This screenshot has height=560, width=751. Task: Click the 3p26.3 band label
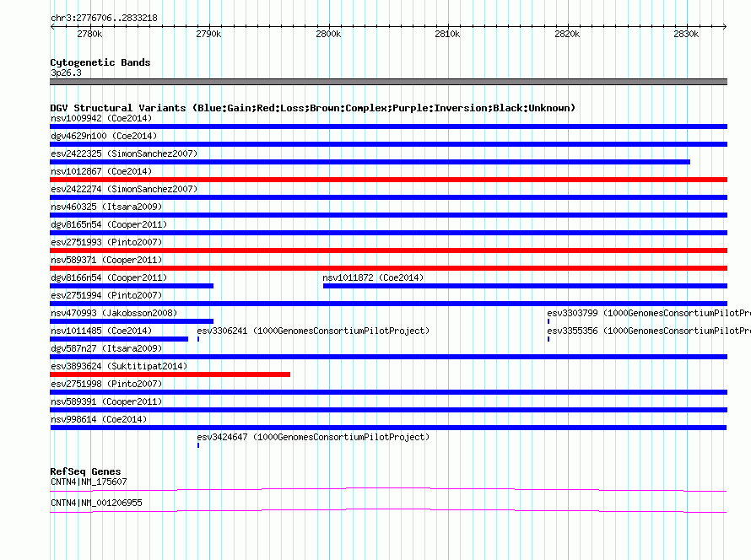pyautogui.click(x=66, y=73)
